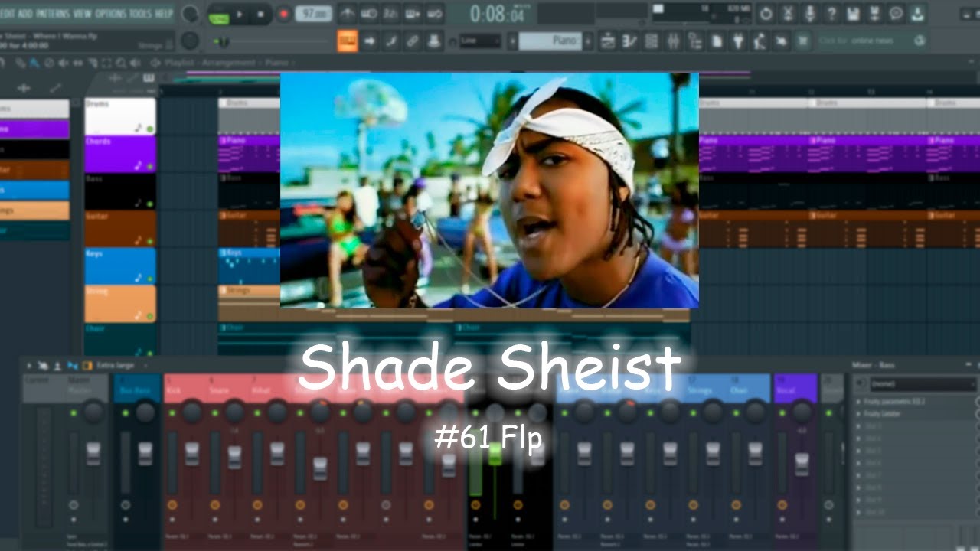Toggle countdown before recording icon
The width and height of the screenshot is (980, 551).
pyautogui.click(x=390, y=14)
